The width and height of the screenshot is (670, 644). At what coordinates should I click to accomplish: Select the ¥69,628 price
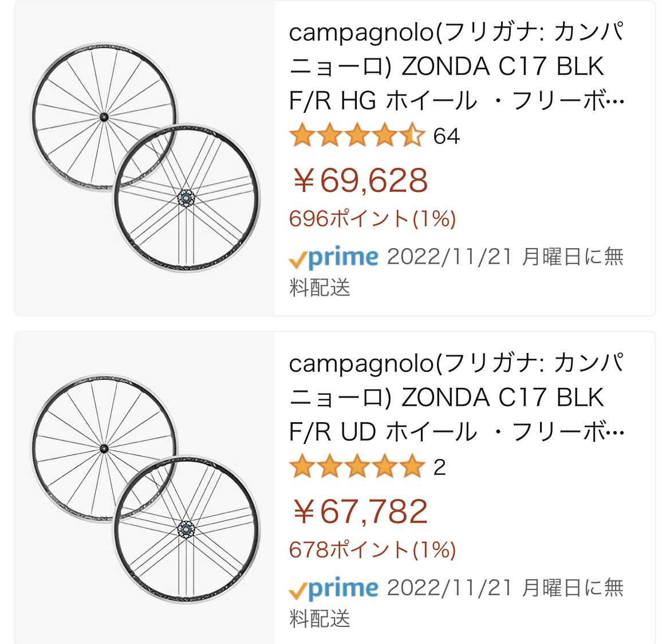tap(360, 180)
